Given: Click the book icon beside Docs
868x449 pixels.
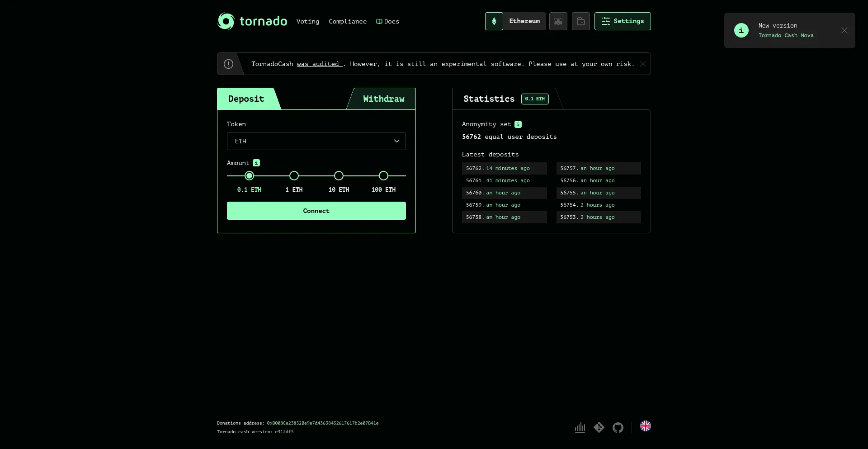Looking at the screenshot, I should click(379, 21).
